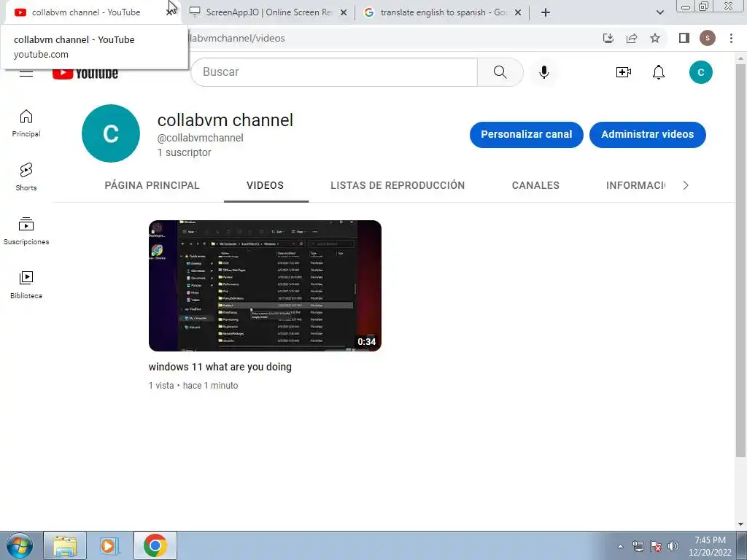Click Personalizar canal button
Viewport: 747px width, 560px height.
[526, 134]
